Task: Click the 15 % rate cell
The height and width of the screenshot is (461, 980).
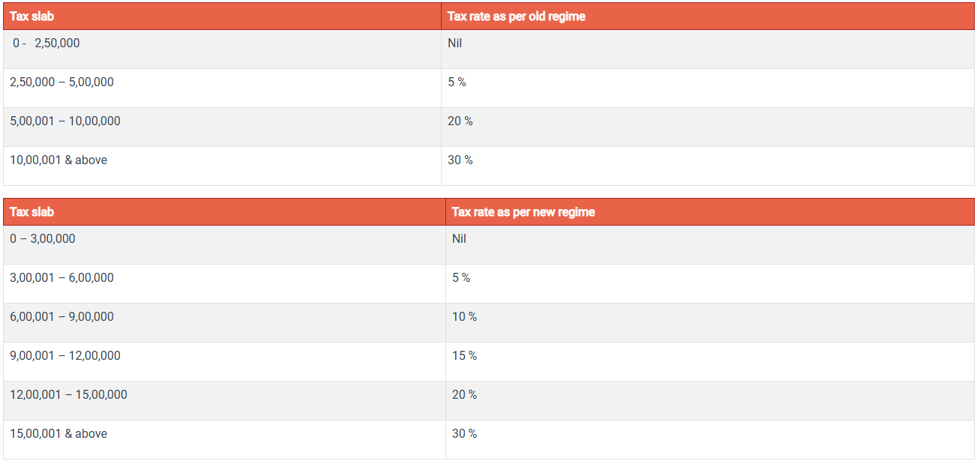Action: click(464, 356)
